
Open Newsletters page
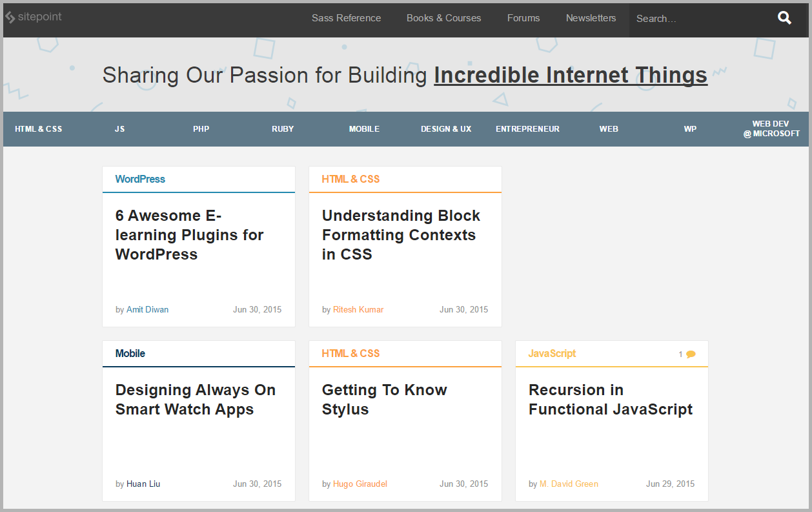pos(591,18)
